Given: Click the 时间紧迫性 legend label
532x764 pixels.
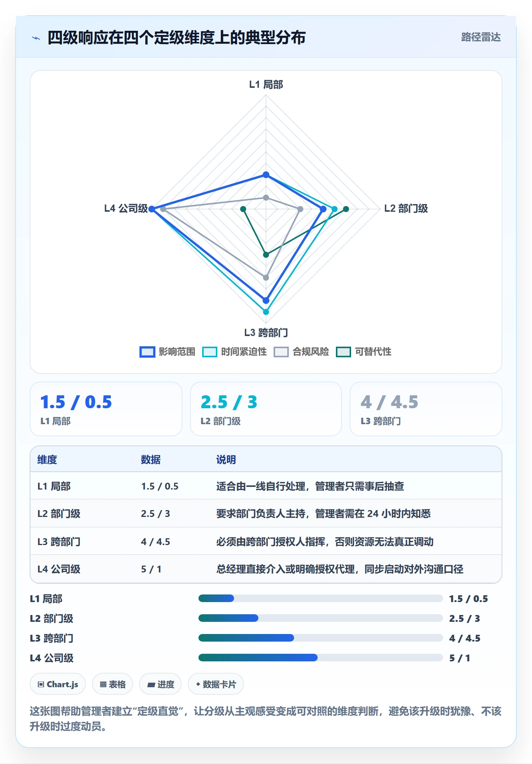Looking at the screenshot, I should (244, 352).
